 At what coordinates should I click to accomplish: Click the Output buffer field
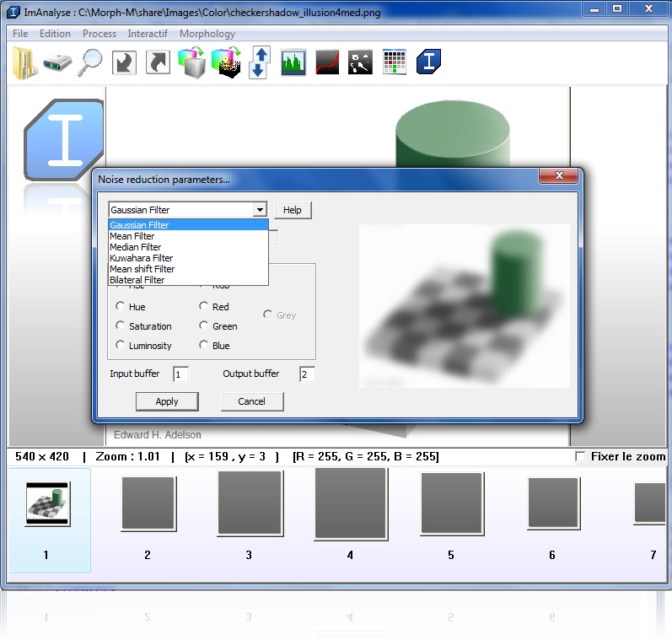[307, 374]
